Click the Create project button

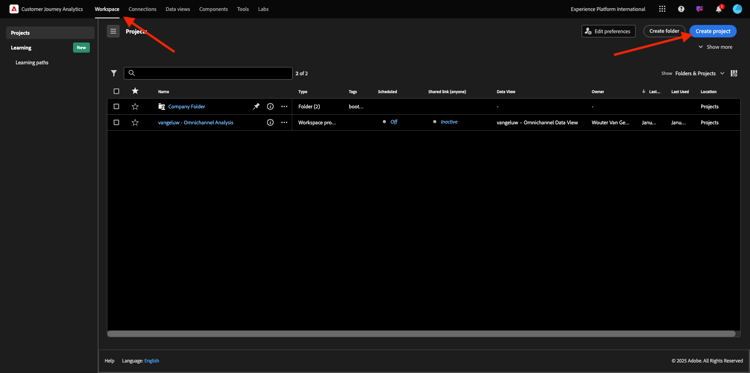pyautogui.click(x=713, y=31)
